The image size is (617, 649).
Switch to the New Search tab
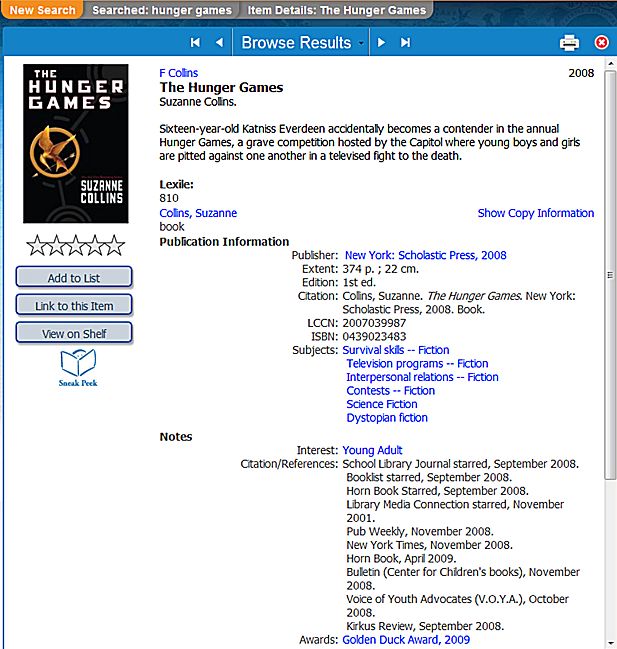tap(42, 10)
